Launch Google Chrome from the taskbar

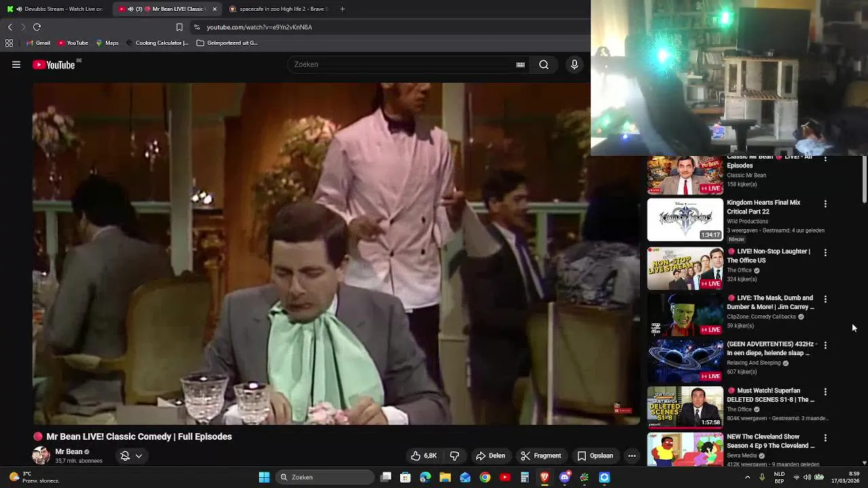485,477
